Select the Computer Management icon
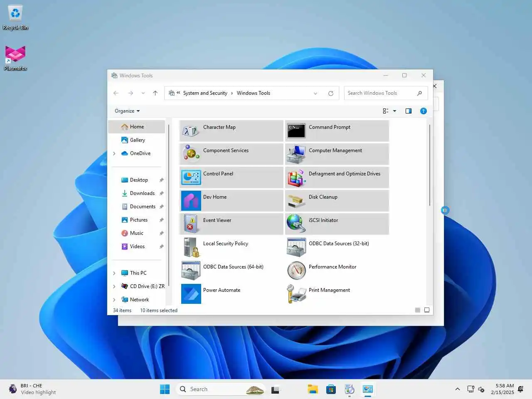The width and height of the screenshot is (532, 399). (296, 154)
